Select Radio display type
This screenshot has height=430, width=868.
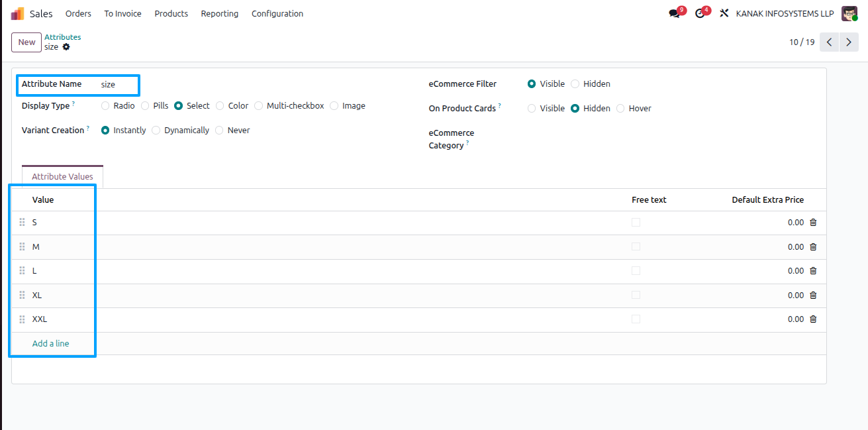(105, 106)
